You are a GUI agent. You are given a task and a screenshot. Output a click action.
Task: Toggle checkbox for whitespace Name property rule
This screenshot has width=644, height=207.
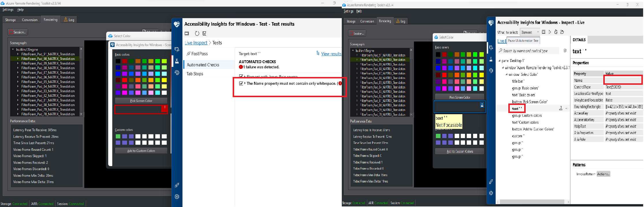(241, 83)
